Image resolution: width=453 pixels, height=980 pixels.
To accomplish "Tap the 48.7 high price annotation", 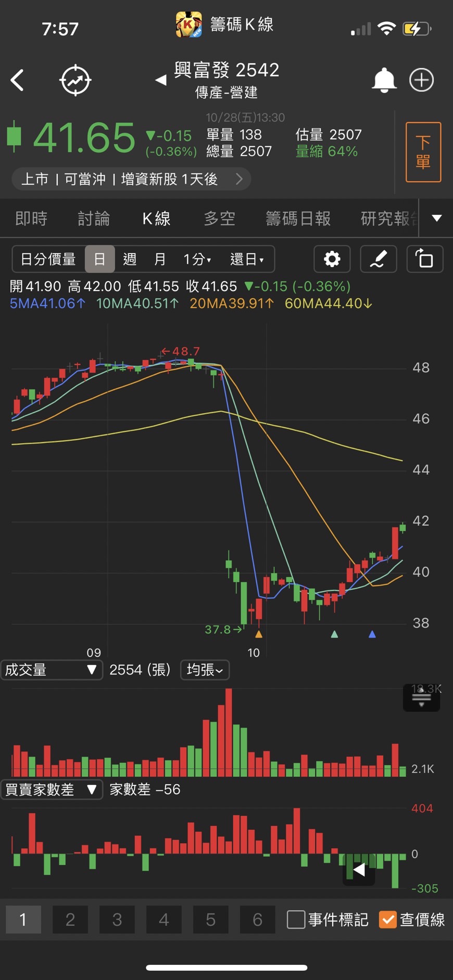I will (180, 351).
